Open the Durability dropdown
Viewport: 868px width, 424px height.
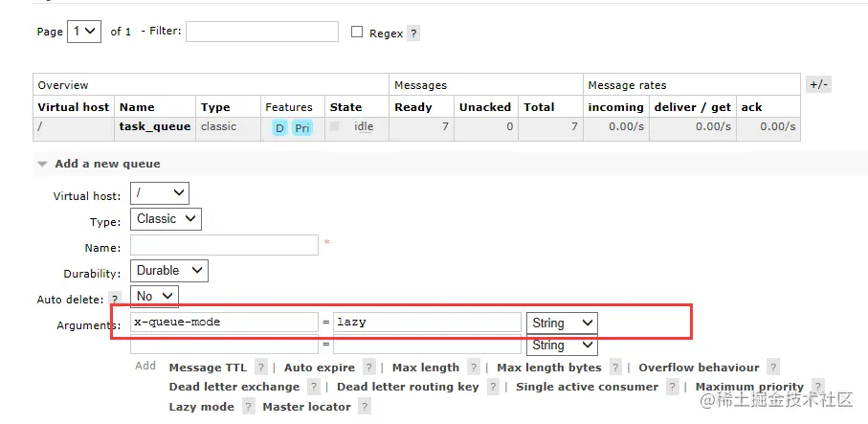pos(168,271)
